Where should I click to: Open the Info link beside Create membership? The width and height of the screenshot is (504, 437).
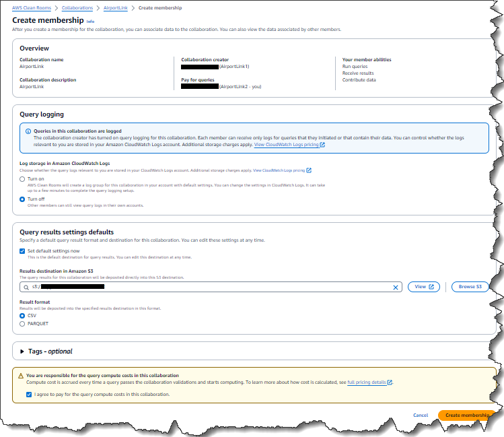click(90, 22)
